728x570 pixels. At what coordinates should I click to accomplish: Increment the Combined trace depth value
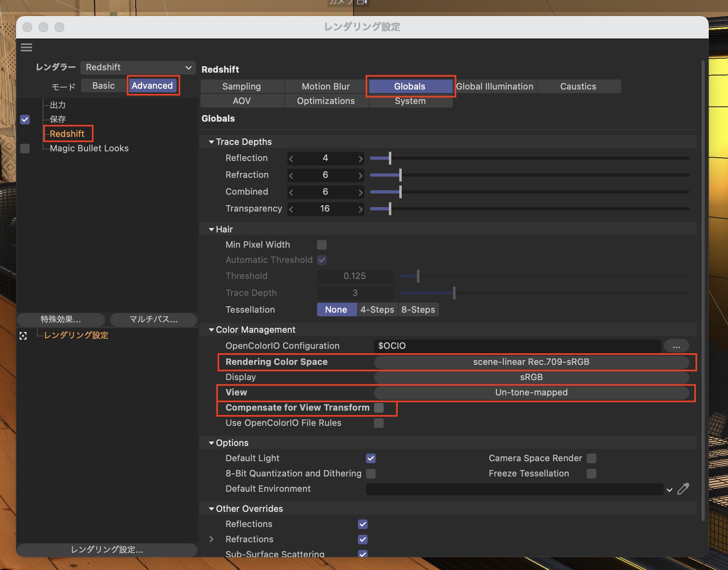(360, 192)
